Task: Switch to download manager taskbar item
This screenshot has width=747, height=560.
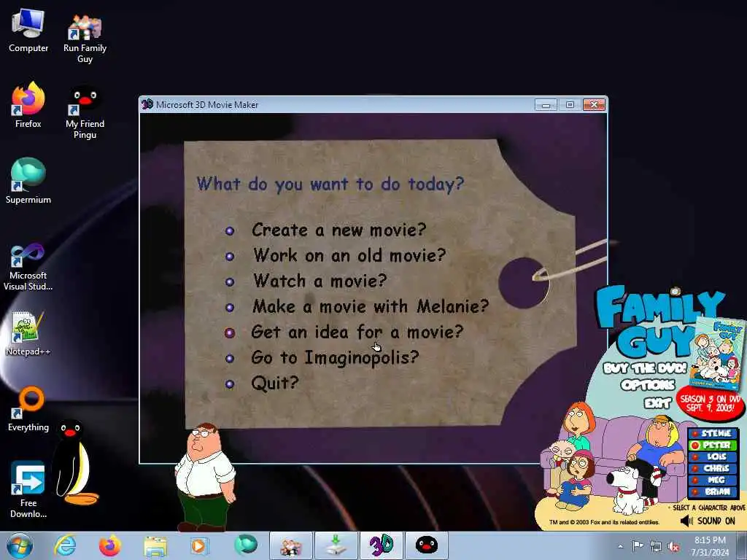Action: click(x=336, y=545)
